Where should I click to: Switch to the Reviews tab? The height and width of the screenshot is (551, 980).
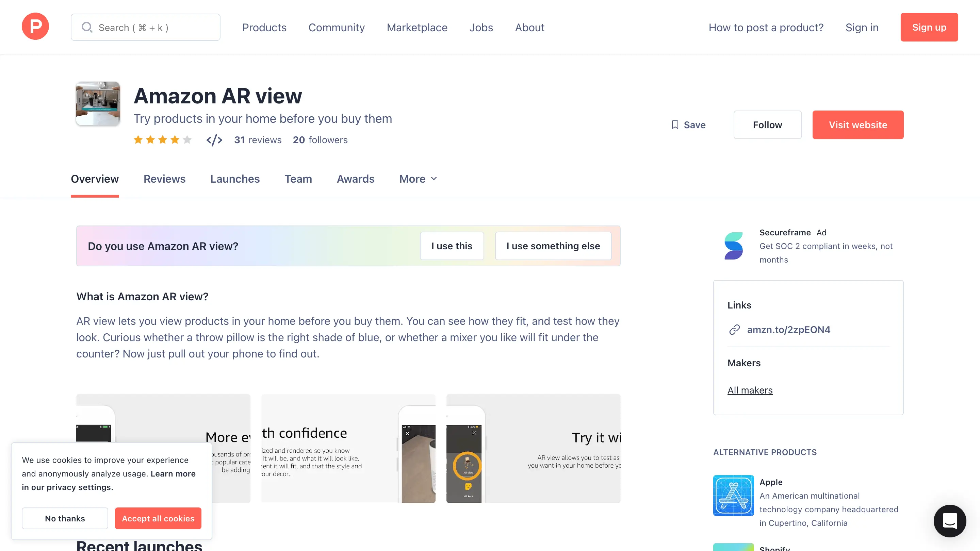(x=164, y=179)
